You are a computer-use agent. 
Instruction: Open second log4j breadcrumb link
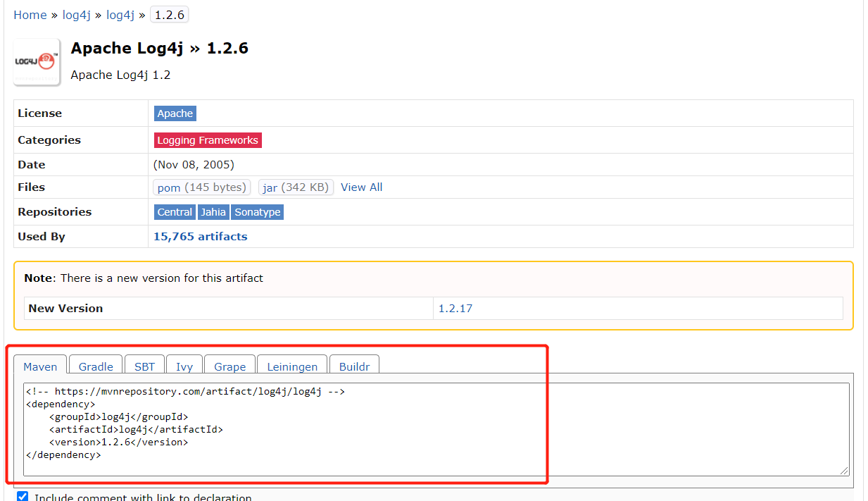(120, 15)
